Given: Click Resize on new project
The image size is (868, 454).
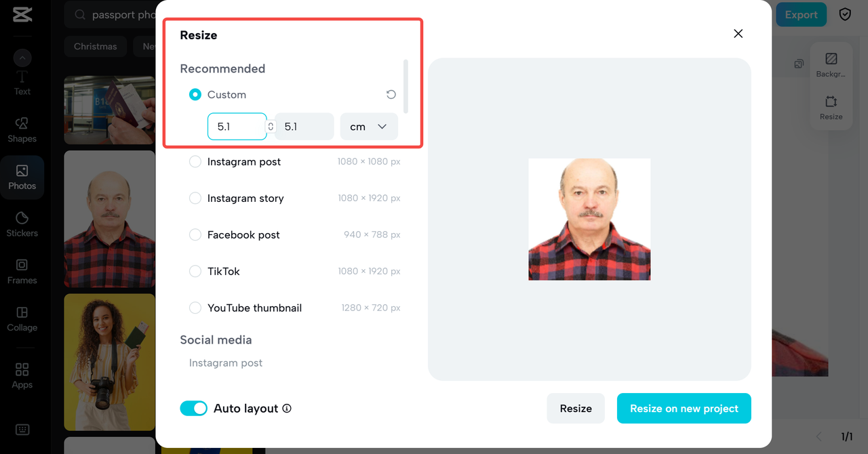Looking at the screenshot, I should pos(684,409).
